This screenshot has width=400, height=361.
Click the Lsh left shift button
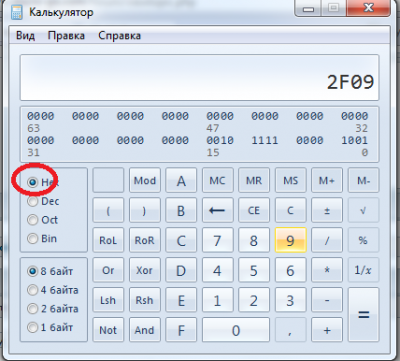pos(108,301)
